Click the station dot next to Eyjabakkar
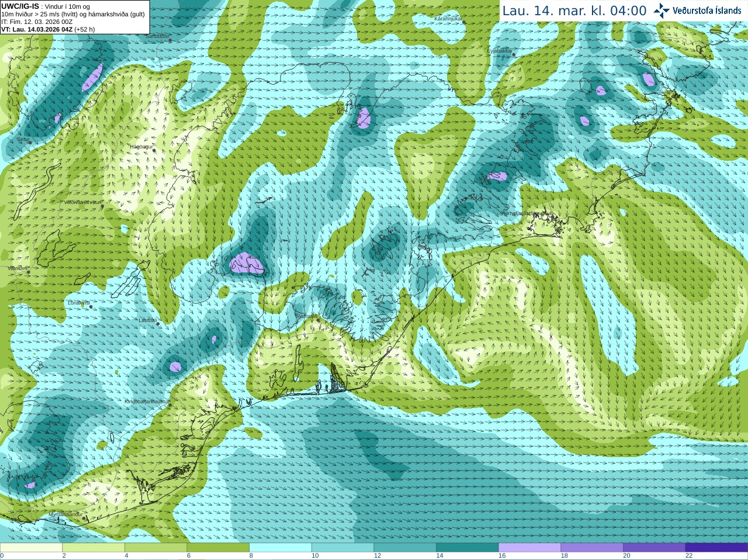Viewport: 748px width, 560px height. pyautogui.click(x=514, y=54)
